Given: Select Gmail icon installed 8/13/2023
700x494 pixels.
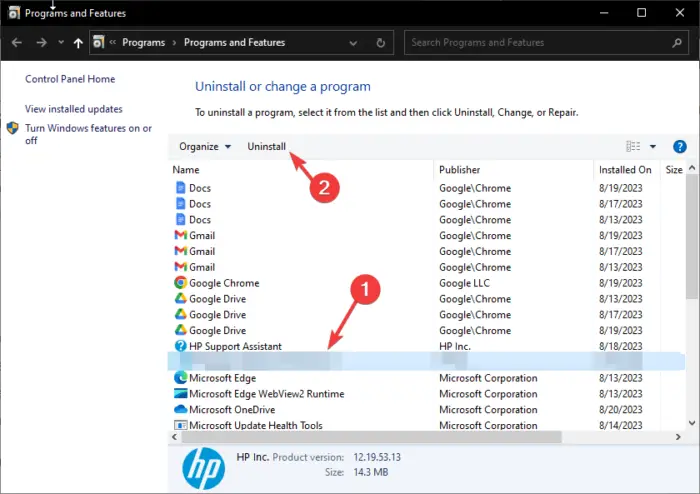Looking at the screenshot, I should tap(180, 266).
